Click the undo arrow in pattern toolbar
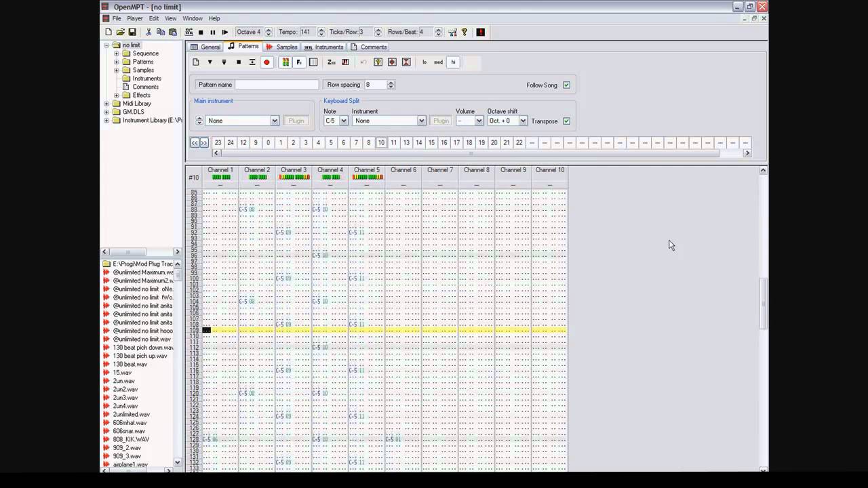The width and height of the screenshot is (868, 488). 363,62
